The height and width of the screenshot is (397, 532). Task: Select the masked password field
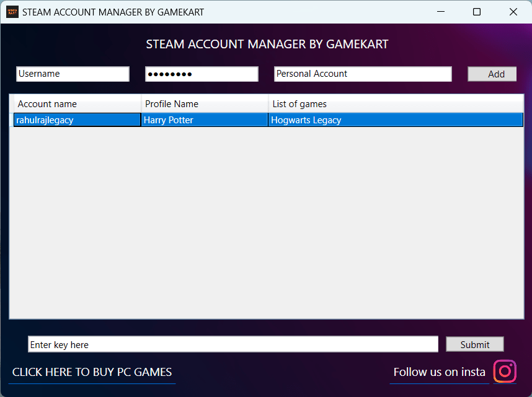pyautogui.click(x=202, y=74)
